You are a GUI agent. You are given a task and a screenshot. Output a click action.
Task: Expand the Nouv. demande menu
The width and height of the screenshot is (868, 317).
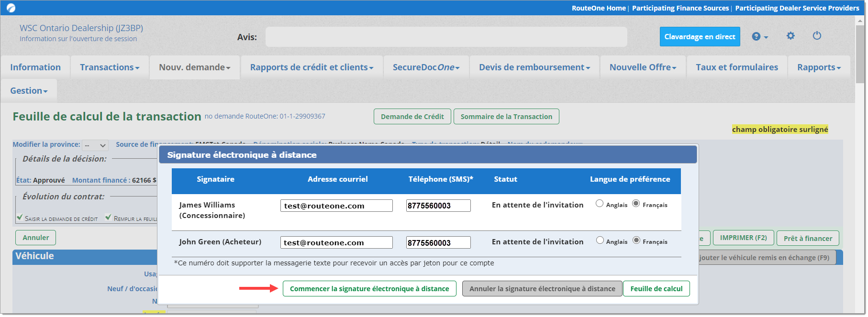click(195, 67)
